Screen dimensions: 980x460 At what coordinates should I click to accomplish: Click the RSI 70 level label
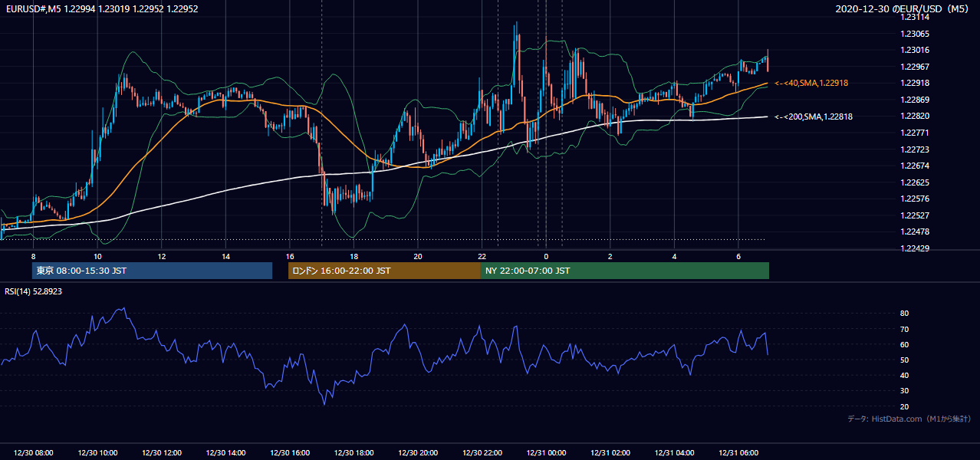coord(905,329)
